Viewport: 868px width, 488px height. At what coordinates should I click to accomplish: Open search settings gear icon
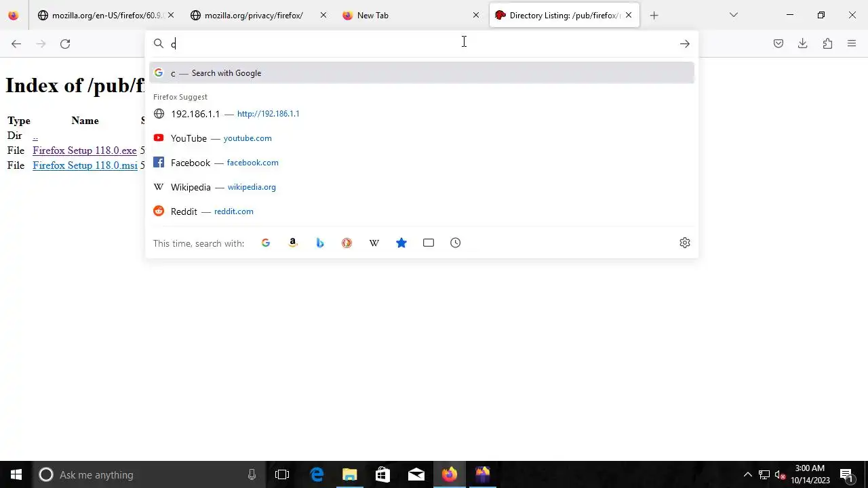pos(685,243)
